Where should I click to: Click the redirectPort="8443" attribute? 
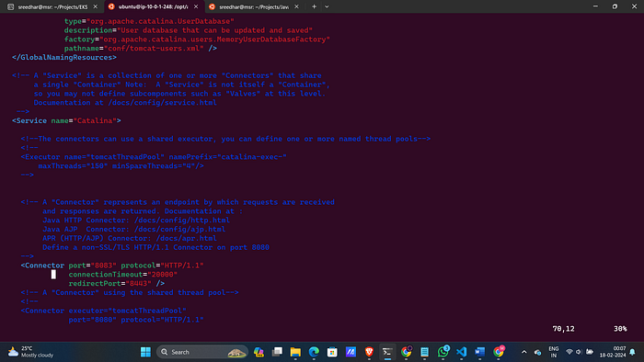point(109,283)
